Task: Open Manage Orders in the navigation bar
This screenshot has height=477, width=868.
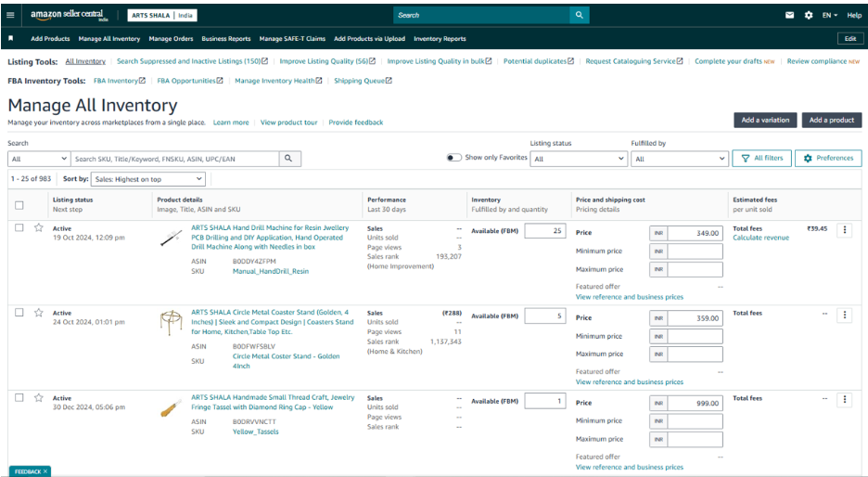Action: coord(171,39)
